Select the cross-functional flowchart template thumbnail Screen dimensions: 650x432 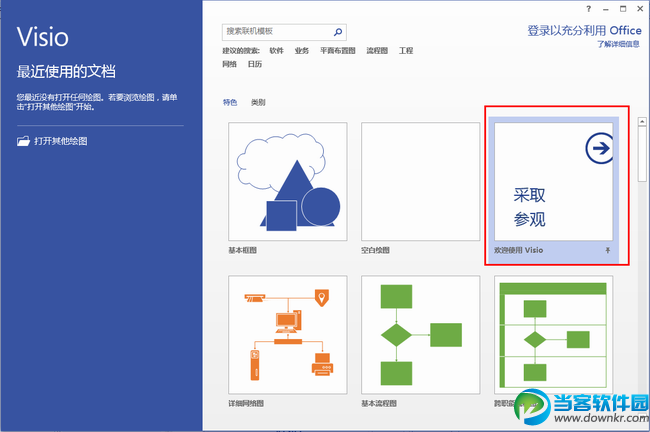[x=553, y=335]
